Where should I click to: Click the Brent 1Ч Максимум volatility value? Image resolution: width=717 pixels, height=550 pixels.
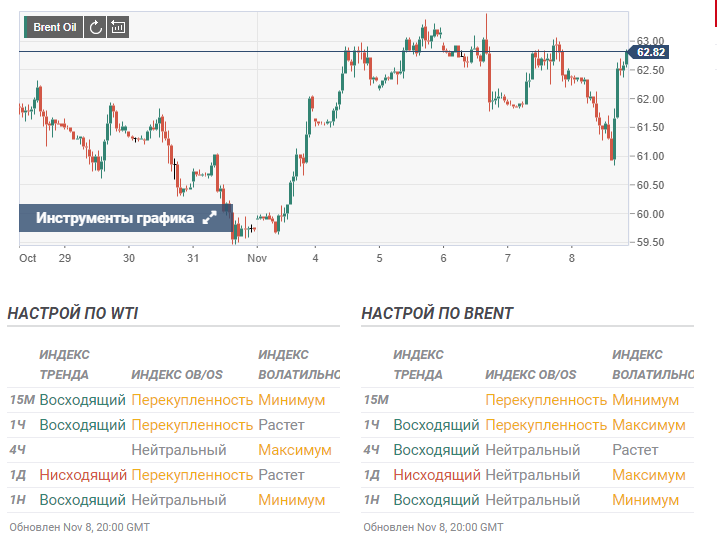(648, 425)
